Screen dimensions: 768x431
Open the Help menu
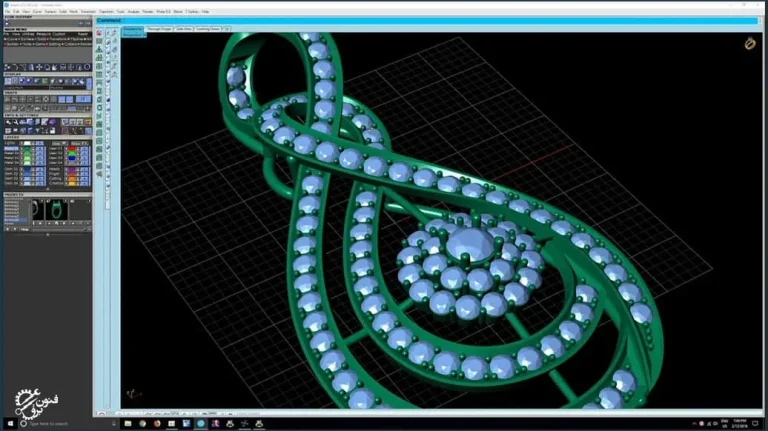pyautogui.click(x=205, y=11)
